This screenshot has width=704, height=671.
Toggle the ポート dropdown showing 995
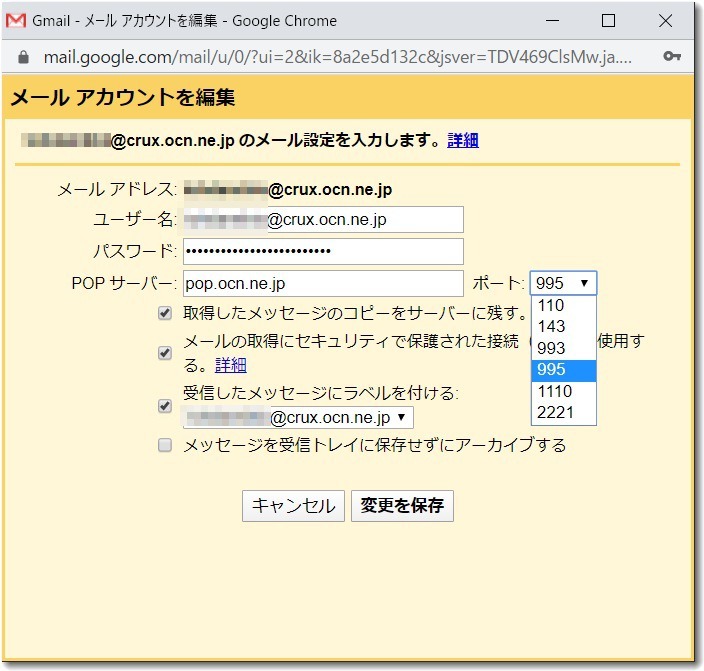[x=563, y=283]
